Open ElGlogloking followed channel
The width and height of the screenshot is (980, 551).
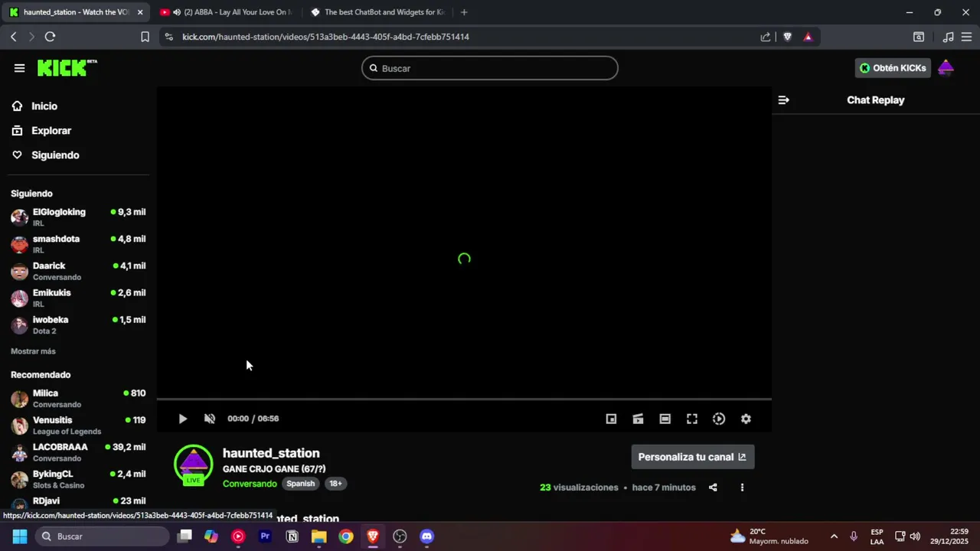pyautogui.click(x=78, y=217)
